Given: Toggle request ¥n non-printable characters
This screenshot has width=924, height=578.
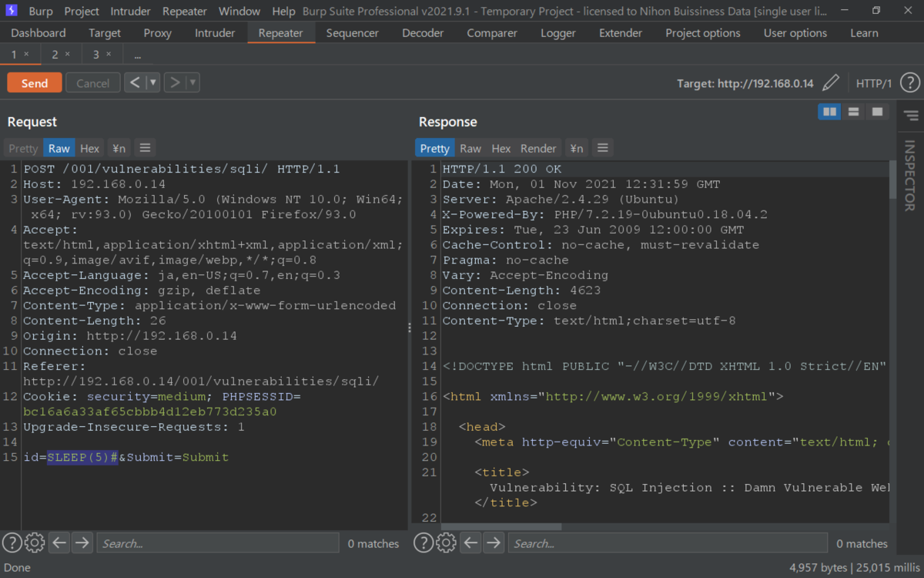Looking at the screenshot, I should (119, 148).
